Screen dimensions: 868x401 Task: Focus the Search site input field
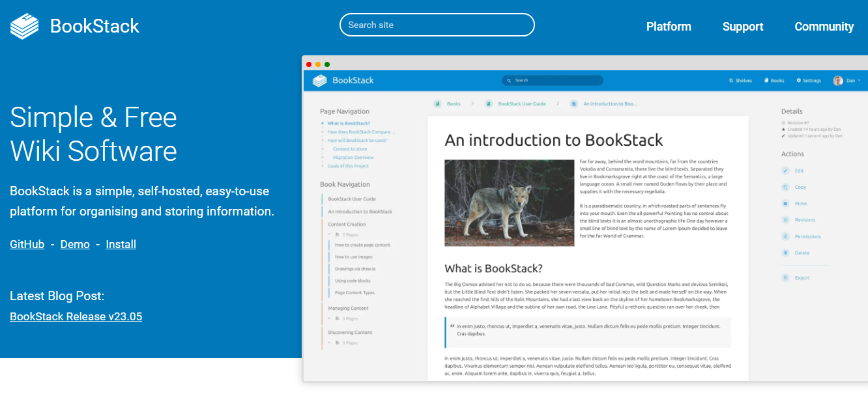click(437, 25)
